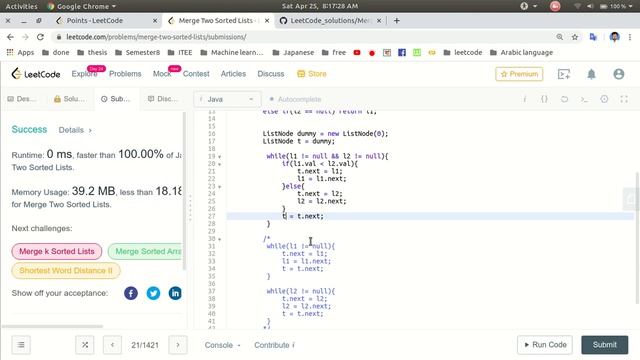This screenshot has height=360, width=640.
Task: Go to the previous problem arrow
Action: (112, 345)
